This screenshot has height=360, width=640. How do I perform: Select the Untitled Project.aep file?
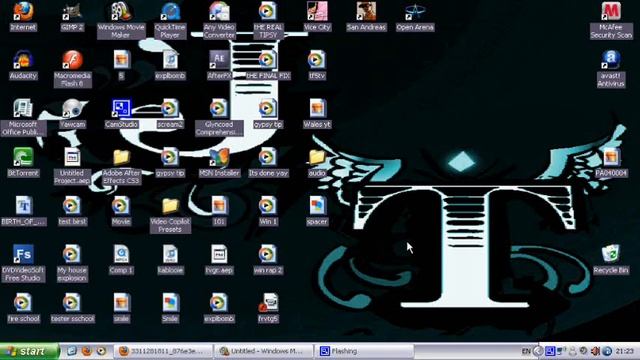(x=72, y=166)
